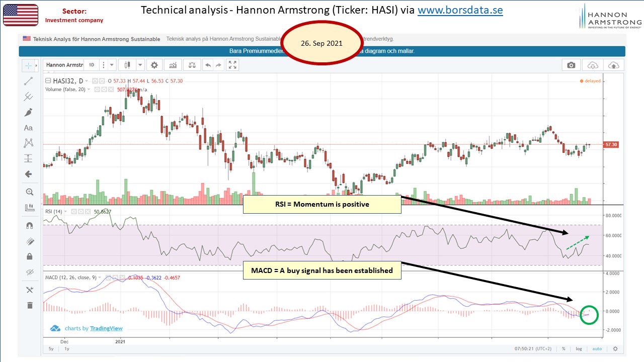Activate the zoom in magnifier tool
This screenshot has width=644, height=362.
coord(29,192)
